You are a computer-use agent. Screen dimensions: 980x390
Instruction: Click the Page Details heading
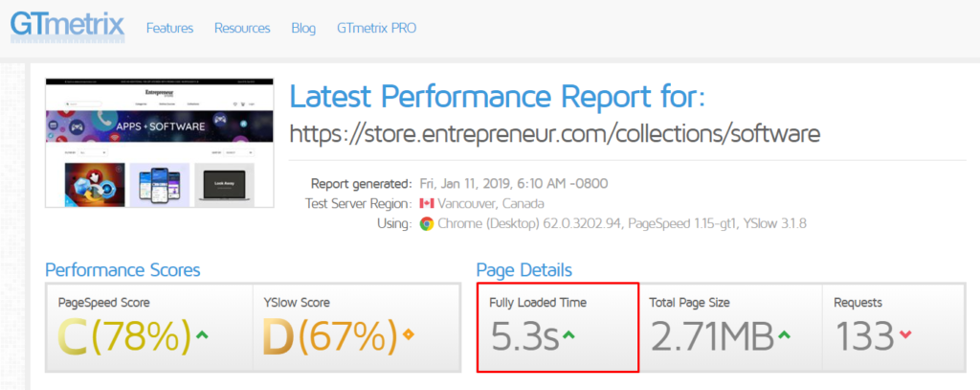point(523,270)
